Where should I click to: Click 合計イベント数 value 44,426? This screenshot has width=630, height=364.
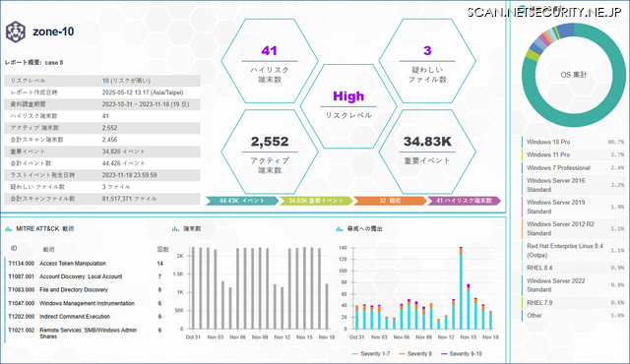[123, 163]
